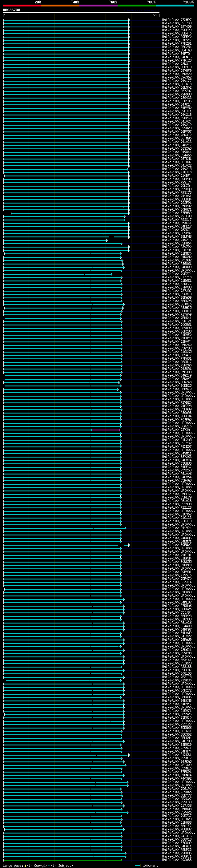Click the red 20% identity legend segment
The width and height of the screenshot is (197, 868).
22,6
